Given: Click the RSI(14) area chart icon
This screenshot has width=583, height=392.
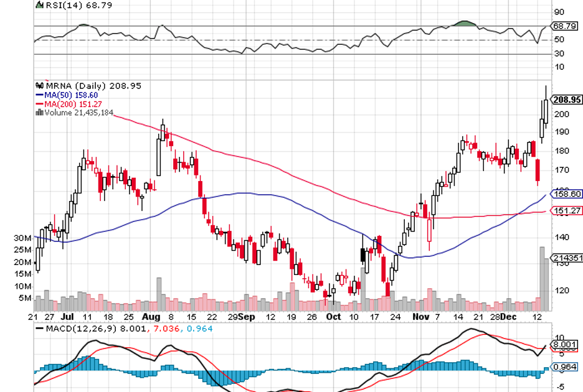Looking at the screenshot, I should click(x=40, y=5).
